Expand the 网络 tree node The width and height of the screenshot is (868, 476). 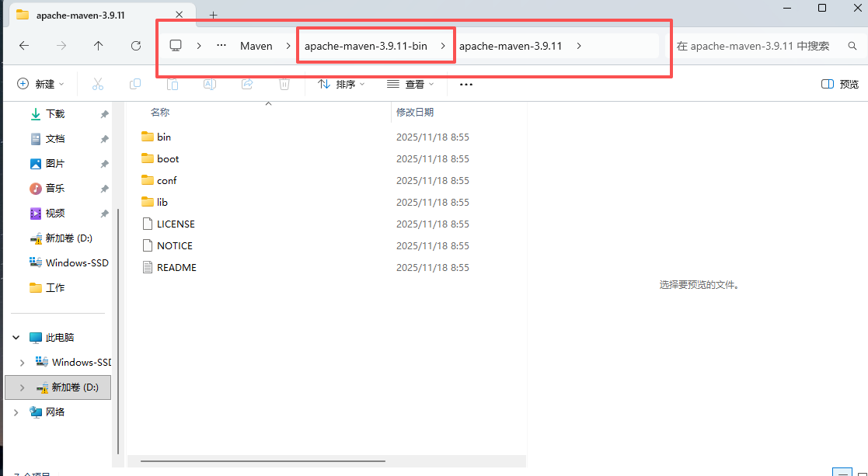16,412
